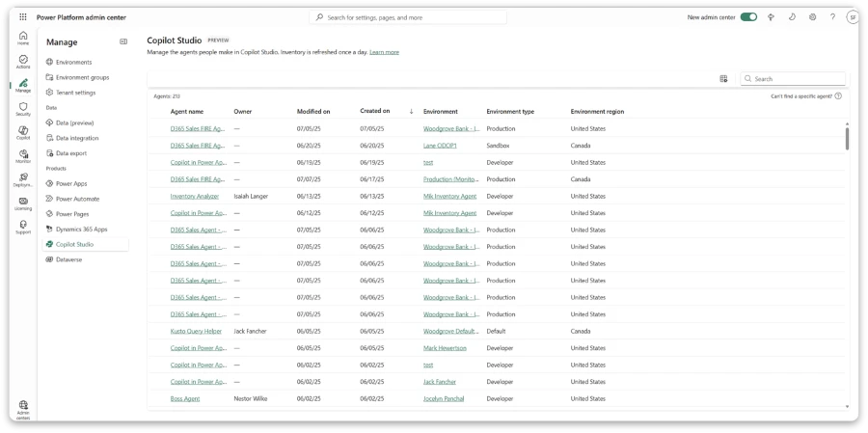The width and height of the screenshot is (868, 433).
Task: Open the Monitor icon in left rail
Action: [23, 155]
